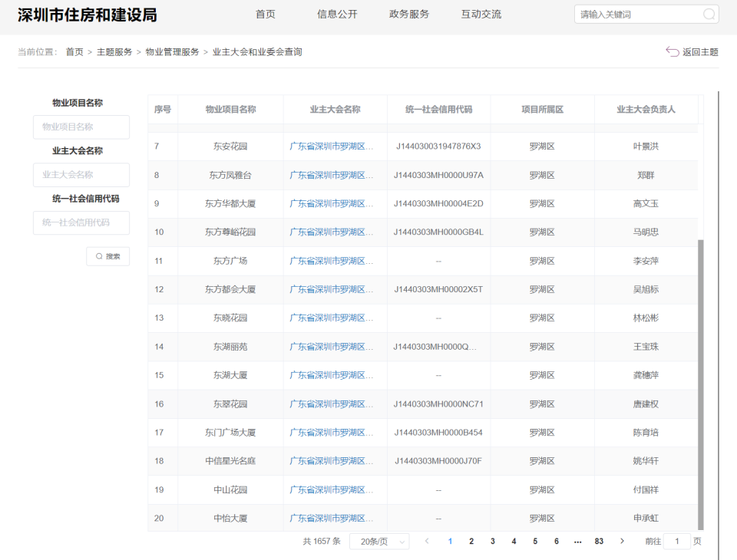Click the next-page right chevron in pagination
737x560 pixels.
622,541
